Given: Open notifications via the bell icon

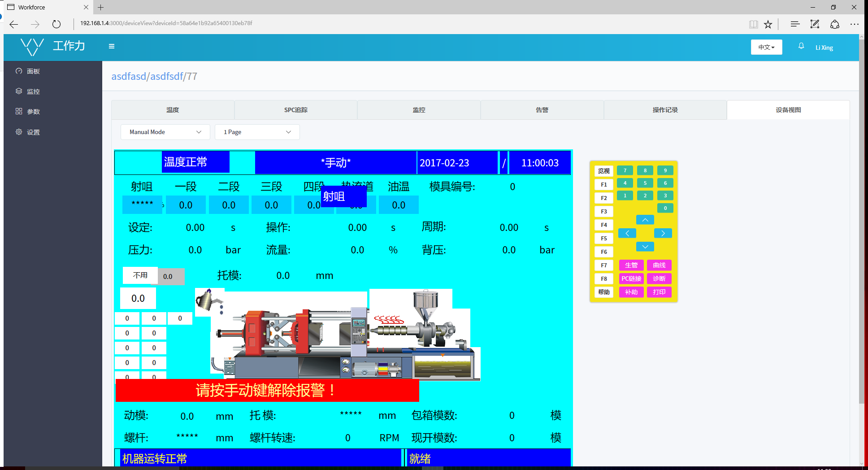Looking at the screenshot, I should tap(801, 46).
